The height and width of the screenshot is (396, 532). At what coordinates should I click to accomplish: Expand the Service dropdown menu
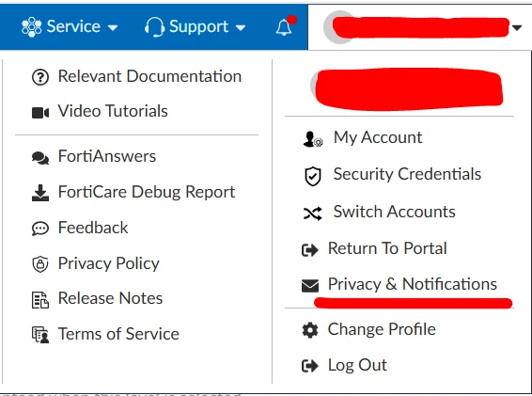70,26
